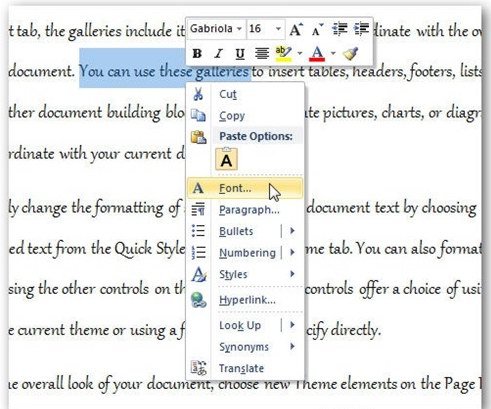Expand the Bullets submenu arrow
The width and height of the screenshot is (491, 409).
[292, 231]
